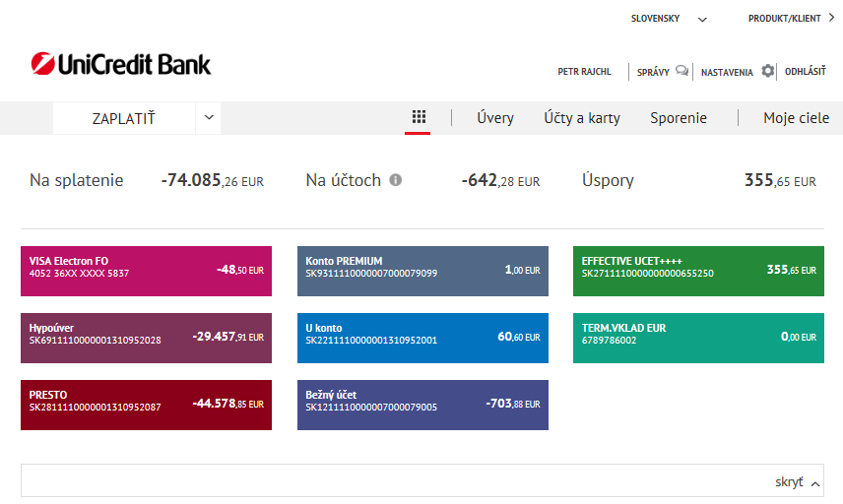This screenshot has height=504, width=843.
Task: Click the info icon next to Na účtoch
Action: 396,180
